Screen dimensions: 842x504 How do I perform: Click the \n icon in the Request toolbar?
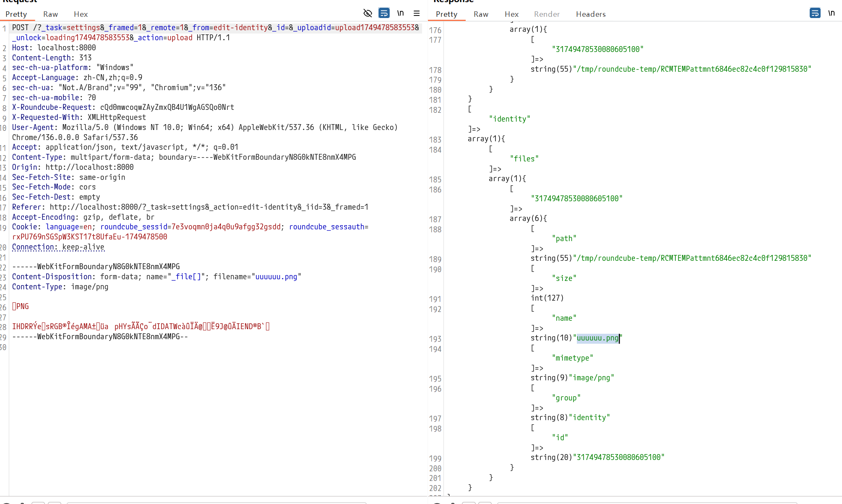click(x=400, y=13)
